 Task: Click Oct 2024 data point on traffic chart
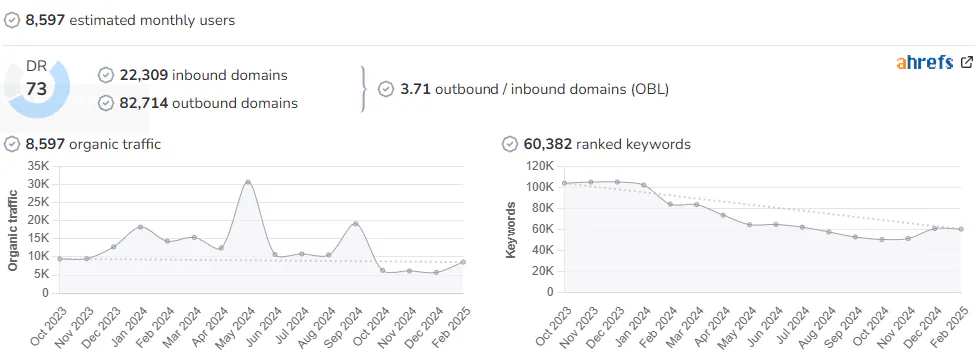click(382, 270)
